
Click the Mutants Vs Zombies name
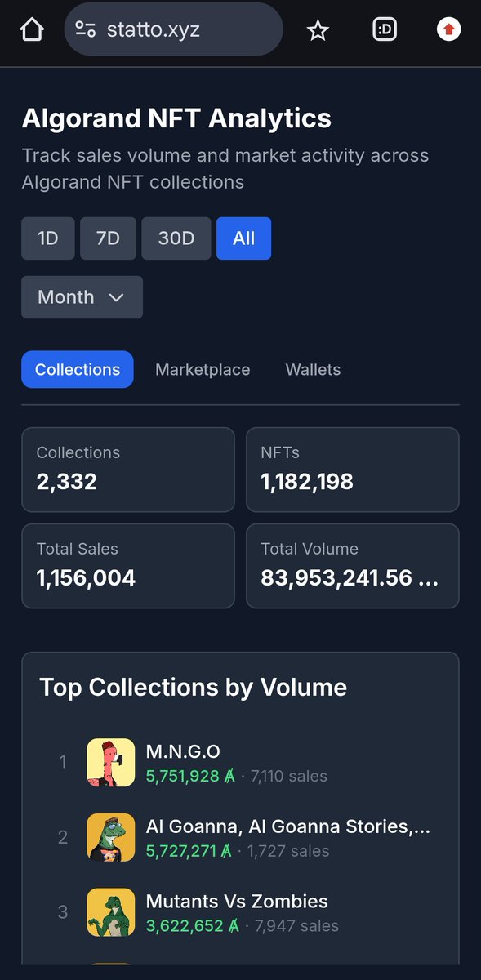237,902
